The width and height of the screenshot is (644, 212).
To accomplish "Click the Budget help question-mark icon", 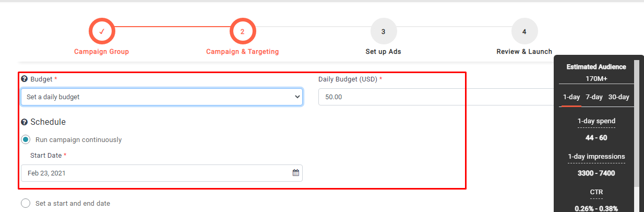I will coord(24,79).
